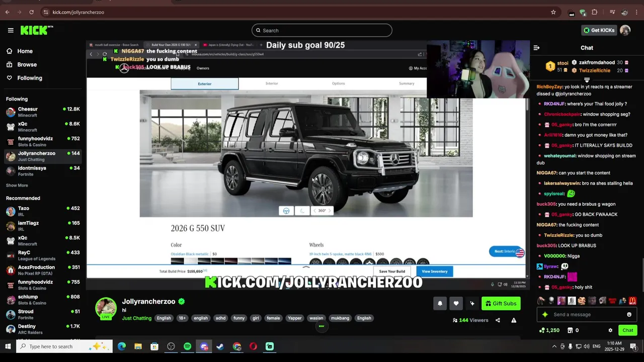
Task: Click the Gift Subs button
Action: [501, 303]
